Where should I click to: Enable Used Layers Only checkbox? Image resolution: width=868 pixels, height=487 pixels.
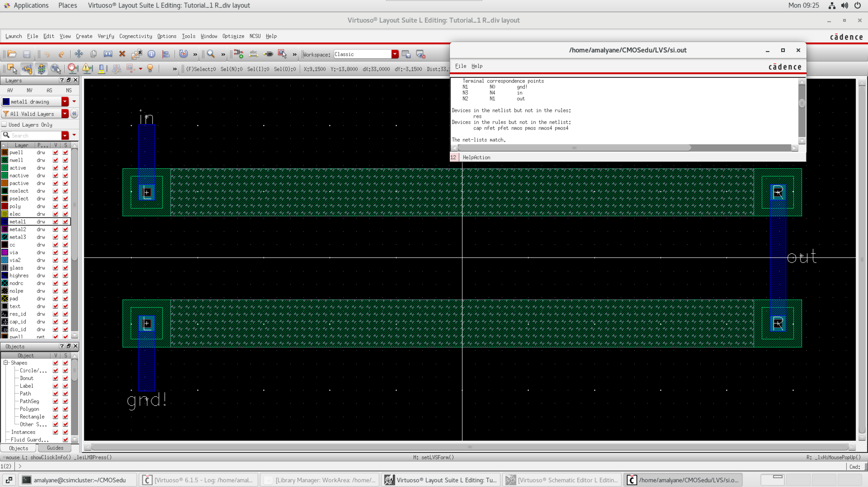4,124
